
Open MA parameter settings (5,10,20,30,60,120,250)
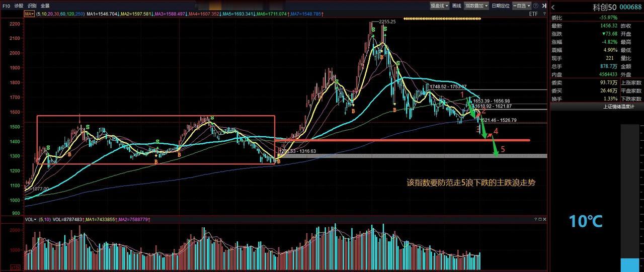[59, 14]
